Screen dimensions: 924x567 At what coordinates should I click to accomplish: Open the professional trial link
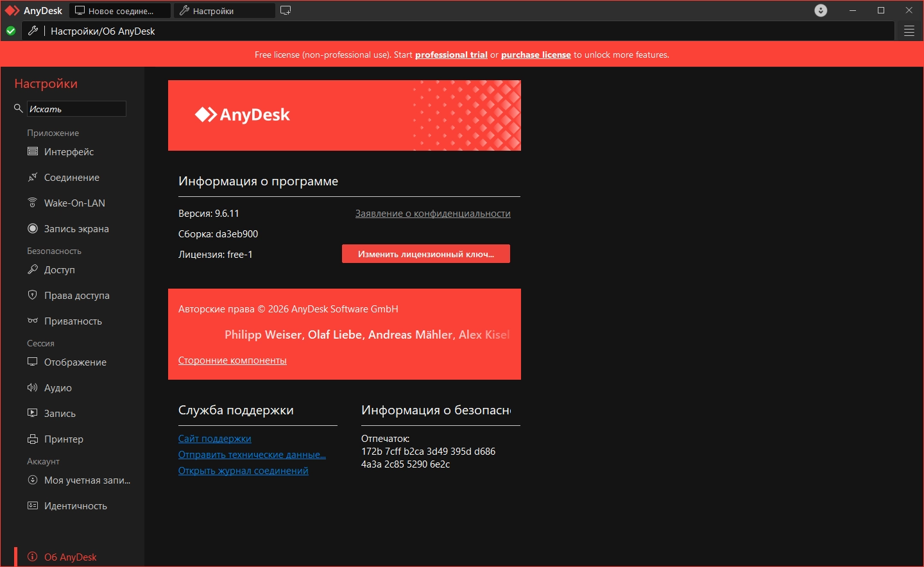click(x=451, y=55)
